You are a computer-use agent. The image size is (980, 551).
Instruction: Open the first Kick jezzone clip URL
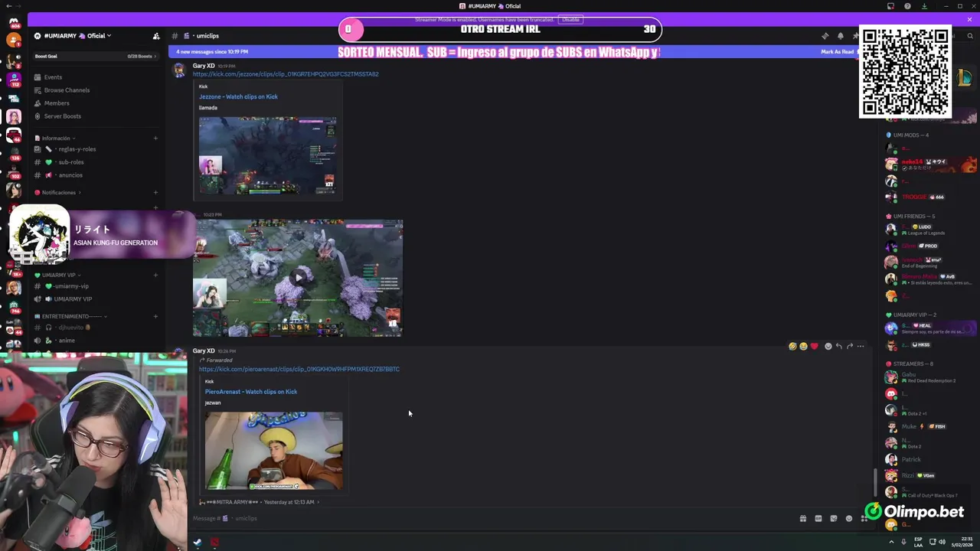click(286, 74)
